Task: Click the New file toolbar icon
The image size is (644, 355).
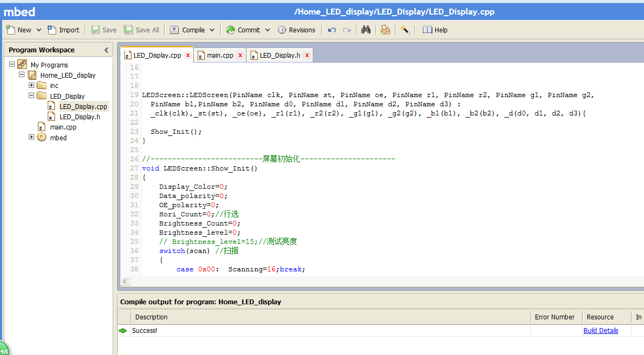Action: [11, 30]
